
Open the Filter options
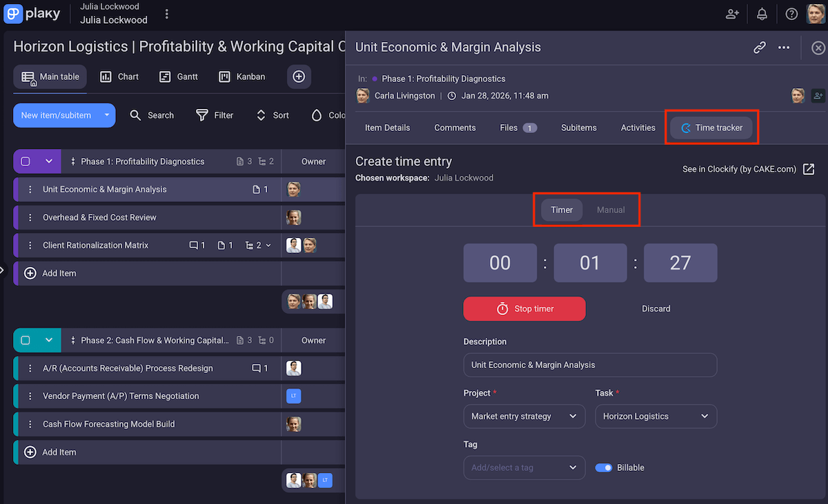(215, 115)
